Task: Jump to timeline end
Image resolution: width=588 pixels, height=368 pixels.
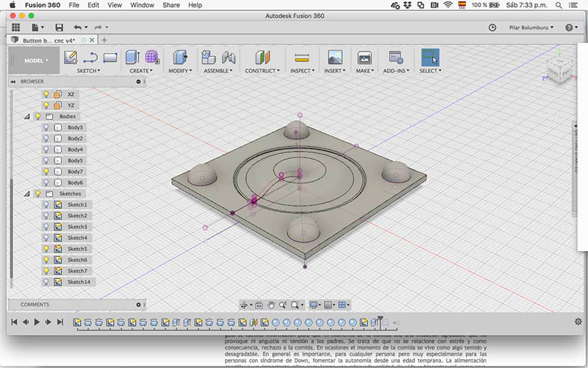Action: pos(60,322)
